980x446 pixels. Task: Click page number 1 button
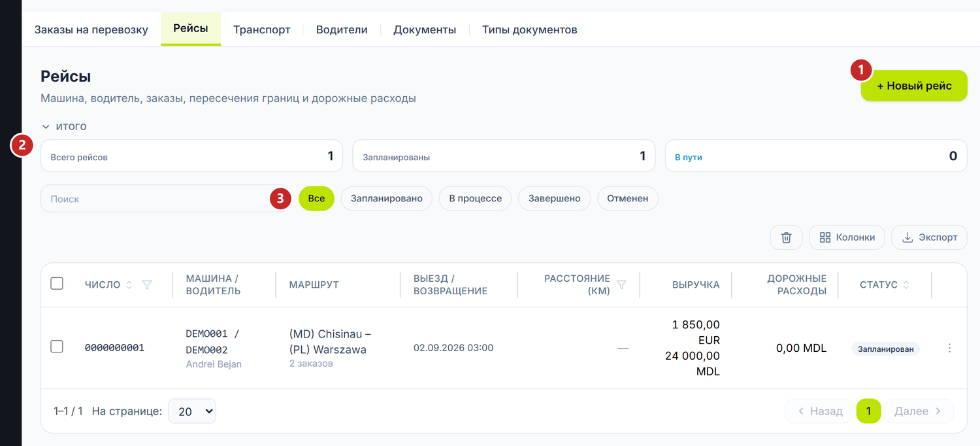[x=869, y=411]
